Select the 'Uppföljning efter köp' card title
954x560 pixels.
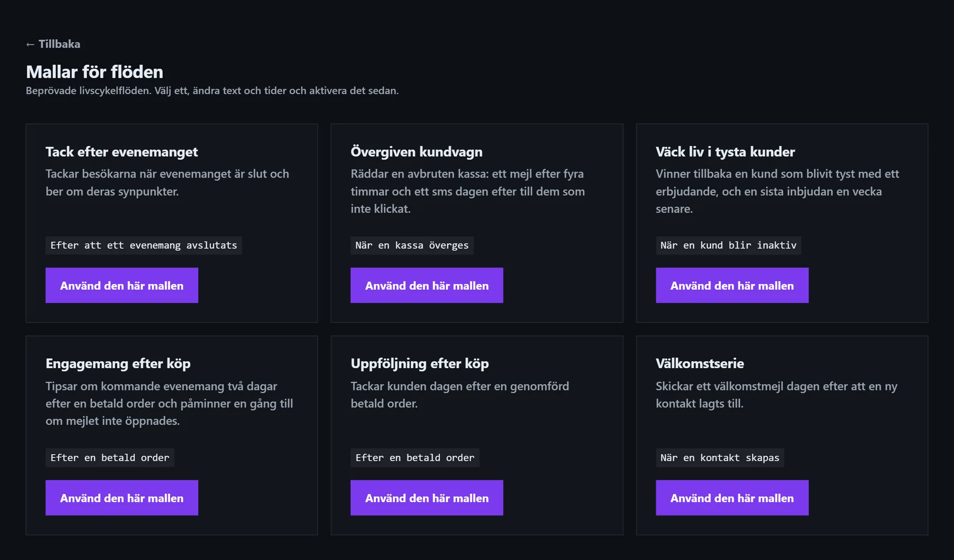(420, 364)
